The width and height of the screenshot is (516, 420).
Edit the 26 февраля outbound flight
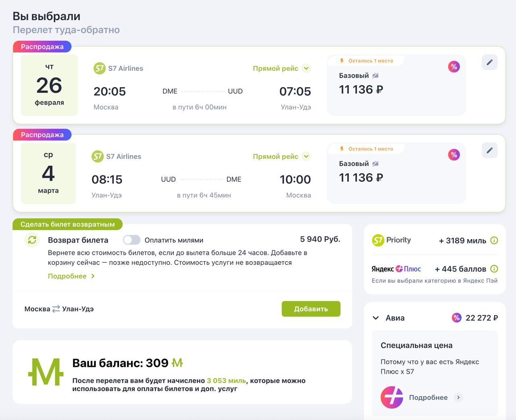pos(489,62)
